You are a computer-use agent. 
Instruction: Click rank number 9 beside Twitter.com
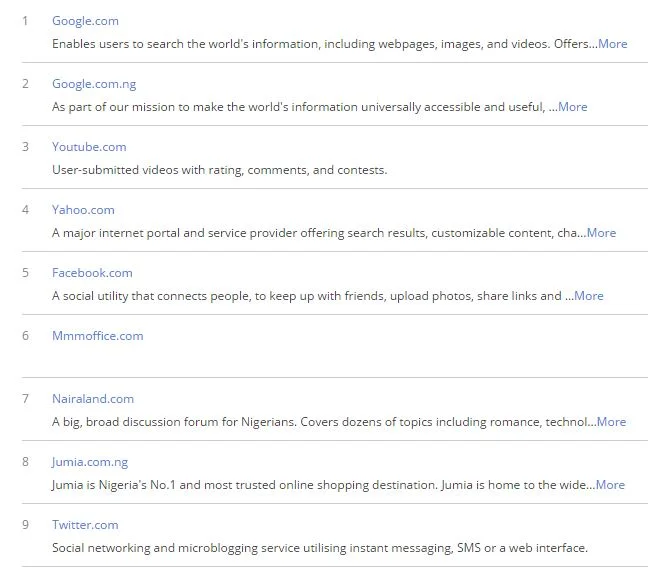26,525
